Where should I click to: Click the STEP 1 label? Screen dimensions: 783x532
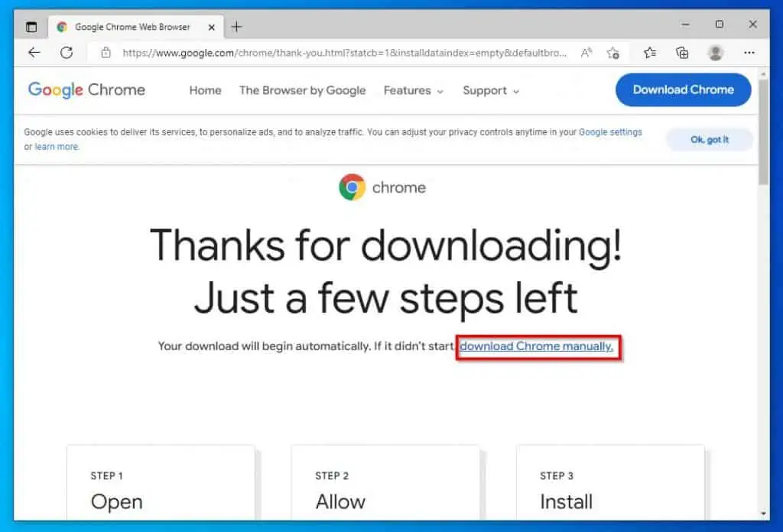tap(106, 476)
